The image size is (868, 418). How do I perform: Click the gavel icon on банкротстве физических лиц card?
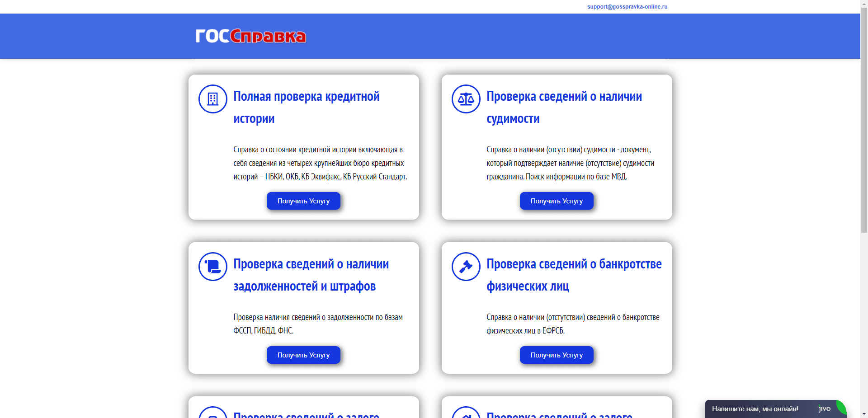466,267
